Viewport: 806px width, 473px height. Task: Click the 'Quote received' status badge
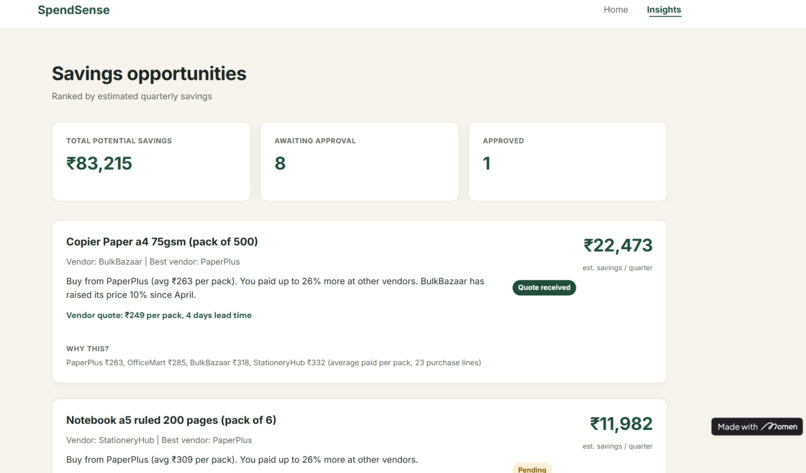point(544,287)
